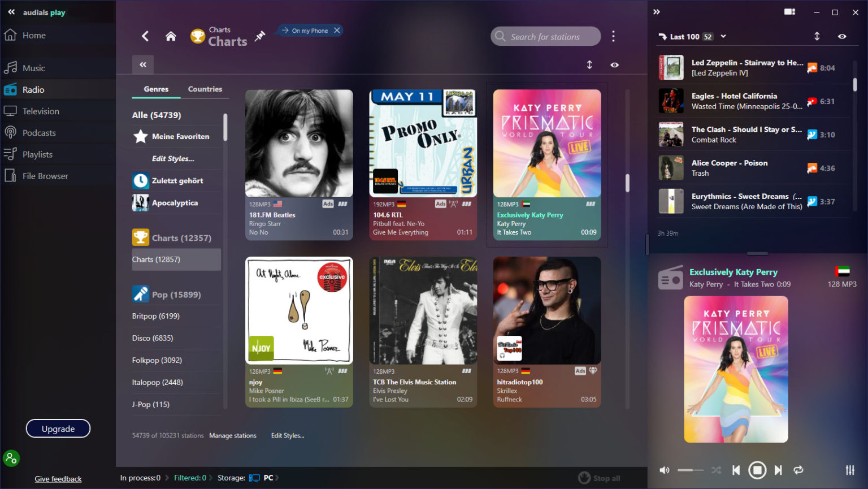Open the File Browser section
This screenshot has width=868, height=489.
(45, 175)
